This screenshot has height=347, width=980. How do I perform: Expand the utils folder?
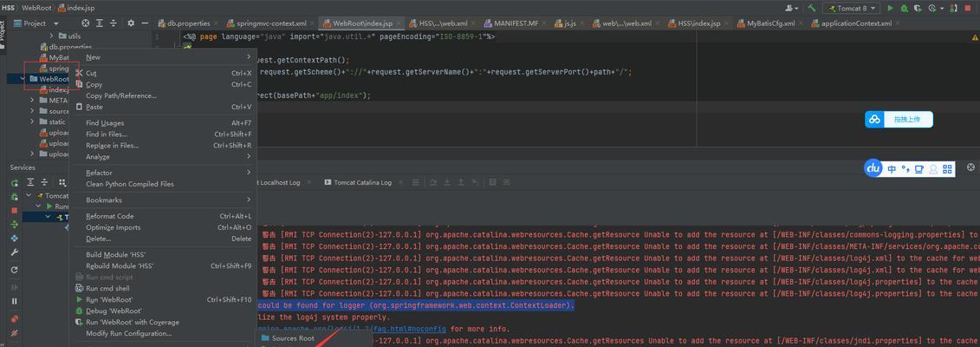click(x=50, y=36)
